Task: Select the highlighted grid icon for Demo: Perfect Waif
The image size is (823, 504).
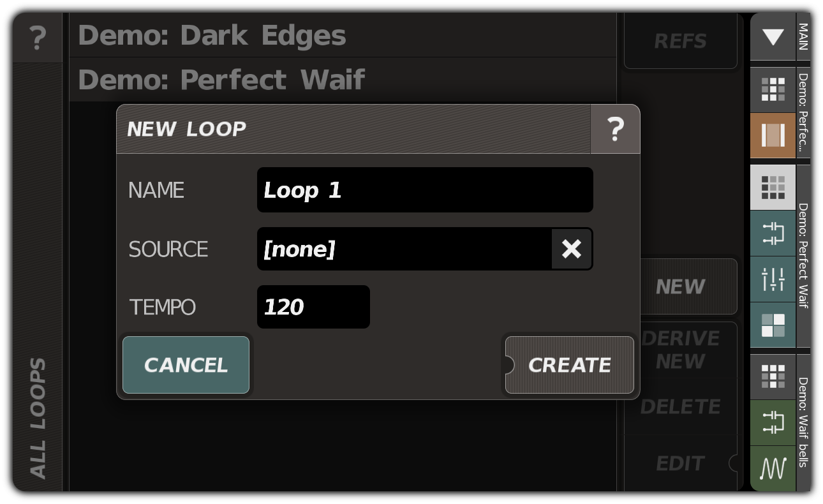Action: pos(773,186)
